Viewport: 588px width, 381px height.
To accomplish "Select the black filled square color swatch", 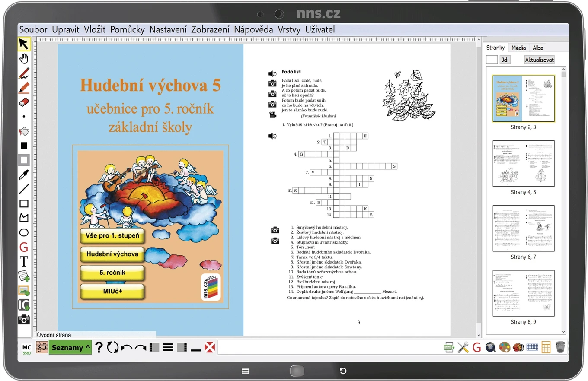I will 24,146.
